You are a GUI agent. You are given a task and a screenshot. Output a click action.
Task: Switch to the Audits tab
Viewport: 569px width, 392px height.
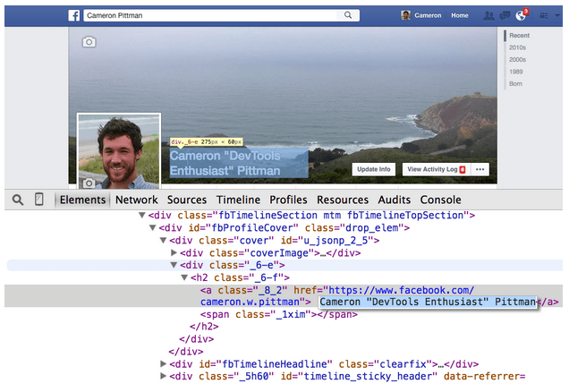pyautogui.click(x=395, y=200)
